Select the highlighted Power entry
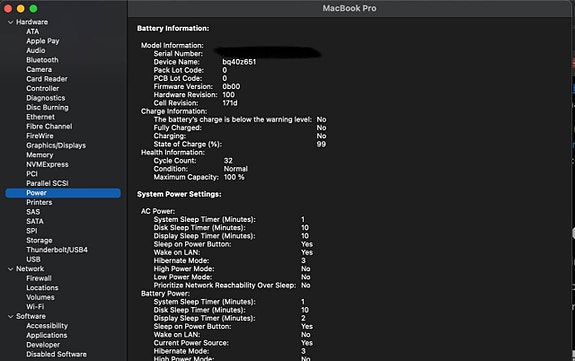 coord(63,193)
